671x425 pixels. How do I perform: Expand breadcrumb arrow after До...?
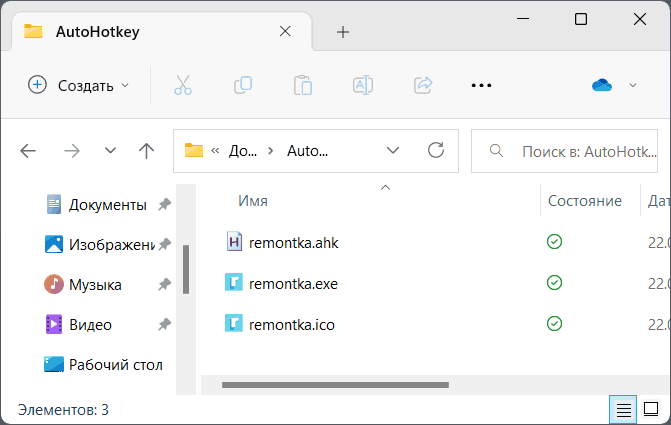pyautogui.click(x=270, y=151)
